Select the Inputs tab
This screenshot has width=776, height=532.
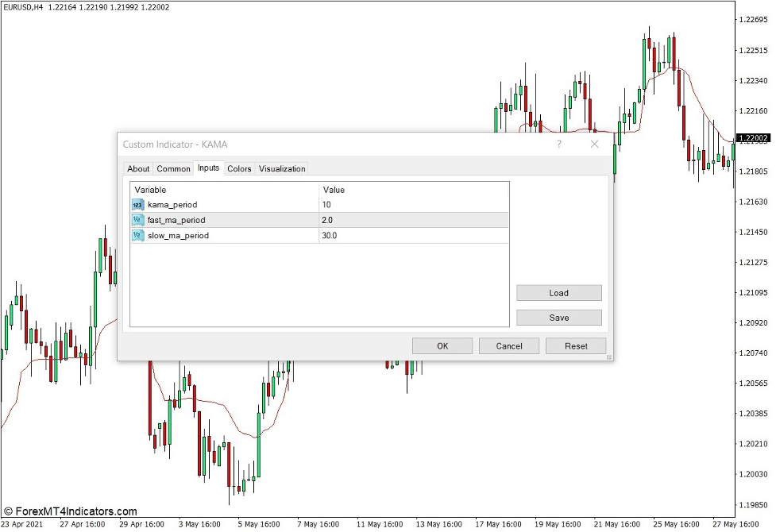tap(208, 168)
